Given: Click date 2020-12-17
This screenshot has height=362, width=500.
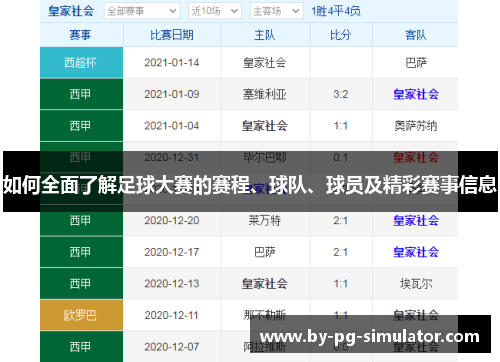Looking at the screenshot, I should coord(172,252).
